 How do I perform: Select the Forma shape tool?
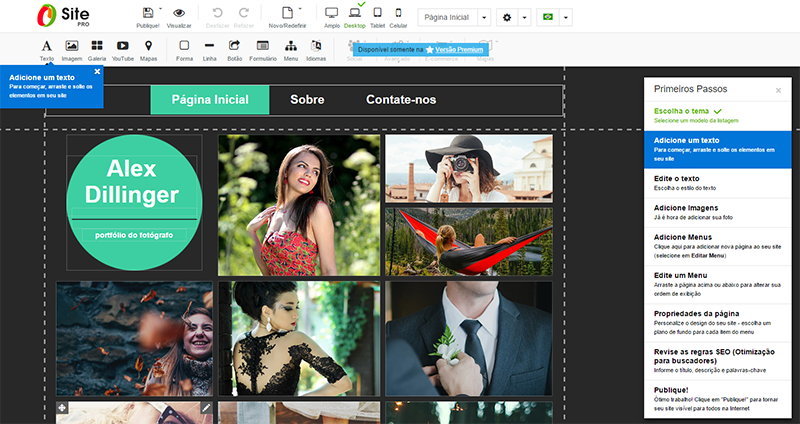pos(184,50)
